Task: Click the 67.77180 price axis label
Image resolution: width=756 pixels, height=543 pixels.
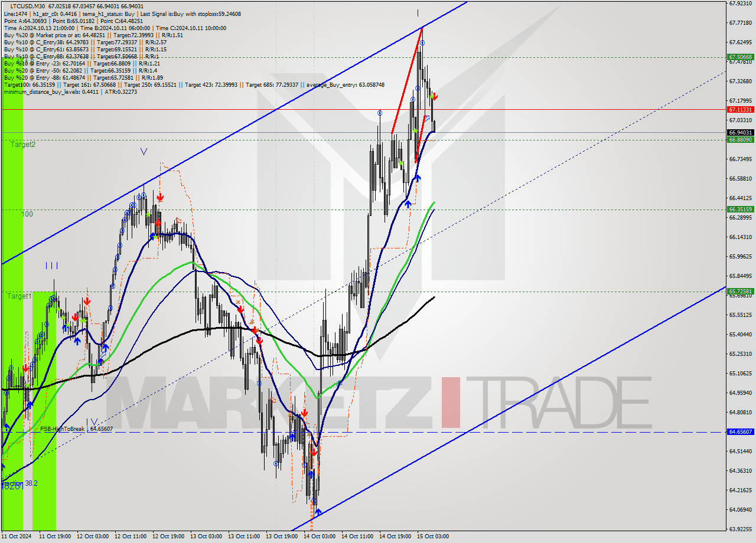Action: point(740,23)
